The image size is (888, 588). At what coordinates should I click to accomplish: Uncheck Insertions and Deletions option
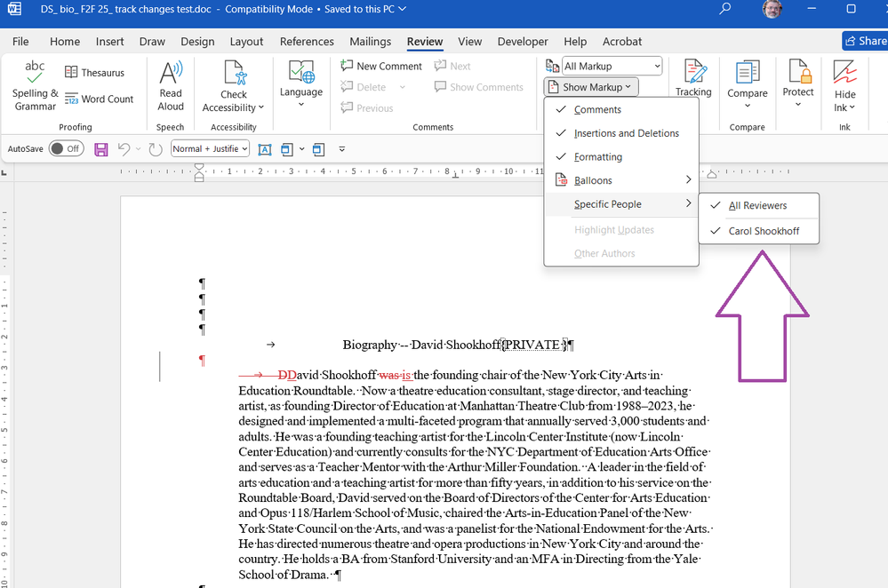click(x=626, y=133)
